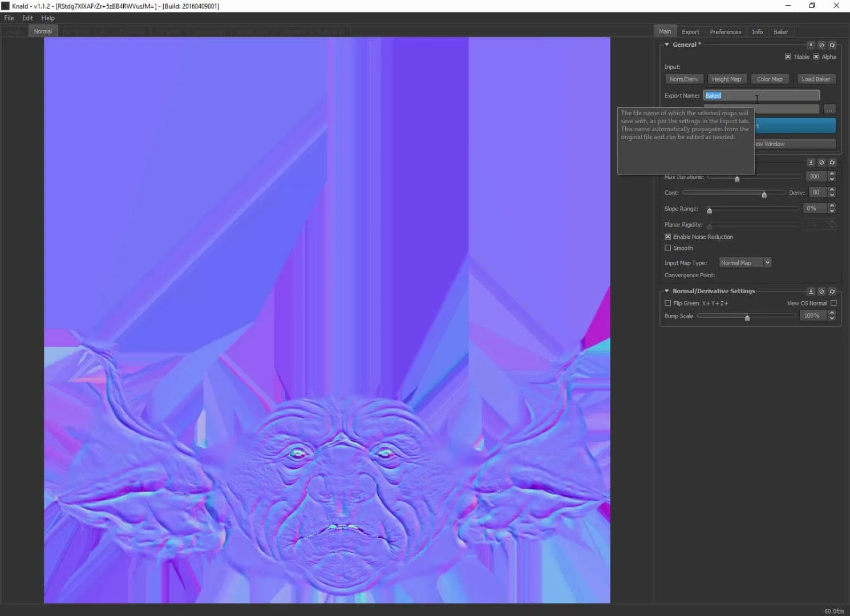Click the Cont slider handle
Viewport: 850px width, 616px height.
(x=764, y=194)
